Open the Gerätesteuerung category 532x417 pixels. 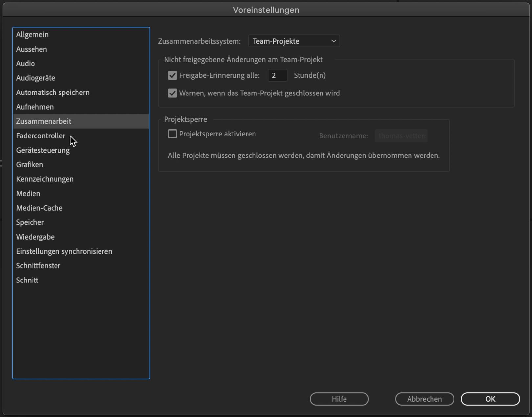[x=43, y=150]
